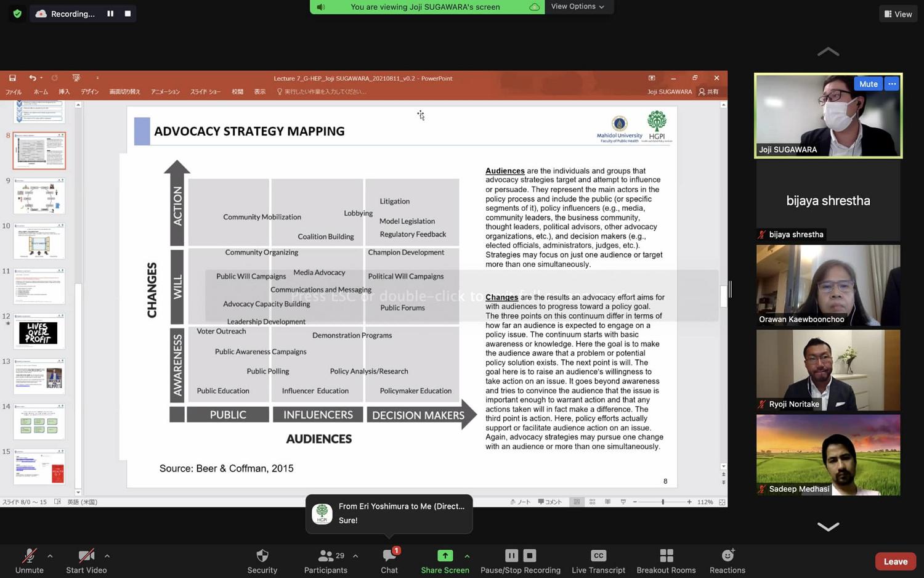Open Breakout Rooms

pyautogui.click(x=666, y=561)
